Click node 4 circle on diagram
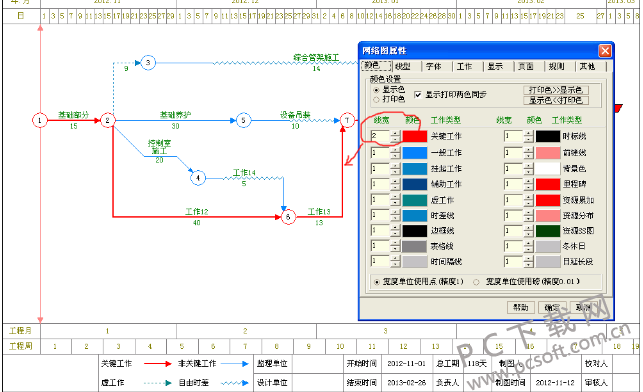Viewport: 643px width, 392px height. (x=198, y=178)
